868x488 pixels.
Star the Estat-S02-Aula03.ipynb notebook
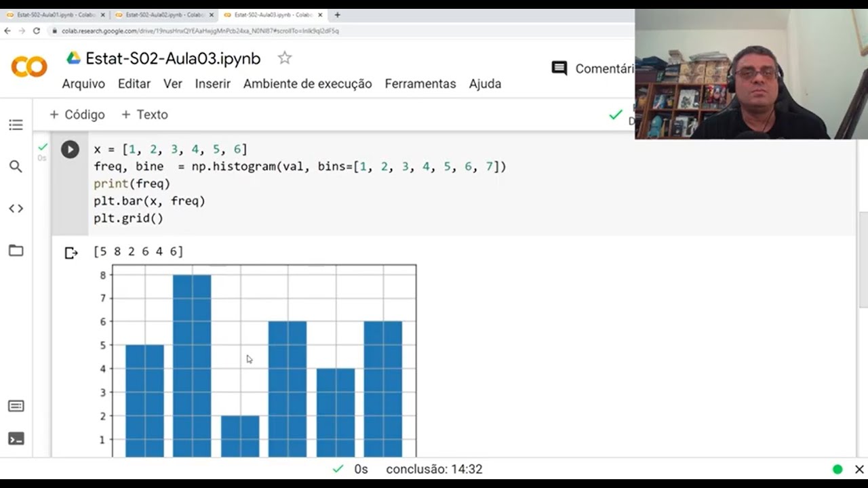point(285,58)
